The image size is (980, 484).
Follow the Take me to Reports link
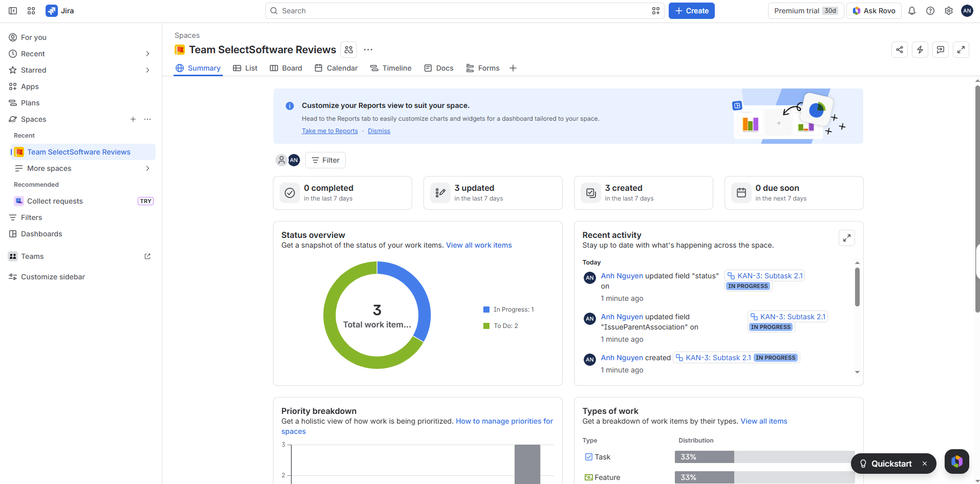click(x=330, y=131)
